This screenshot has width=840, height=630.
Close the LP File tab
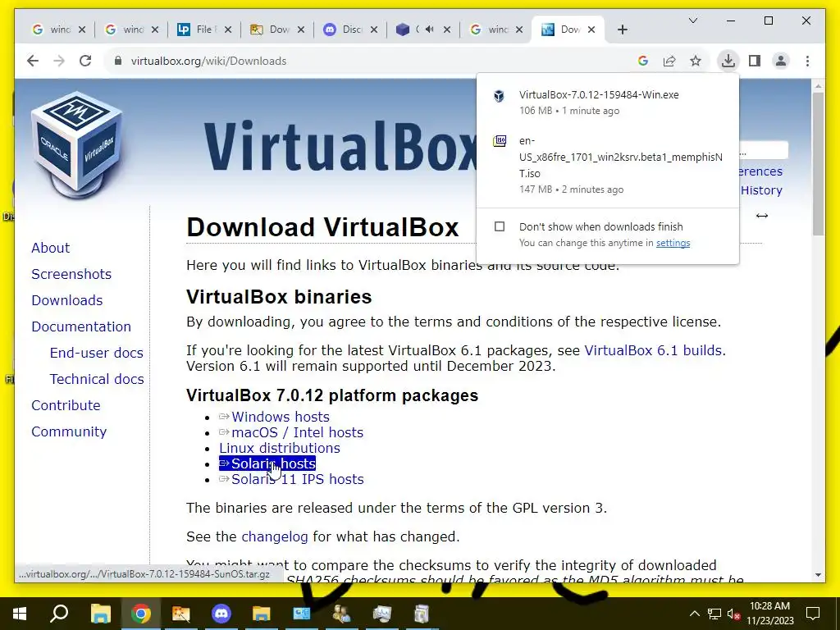228,30
